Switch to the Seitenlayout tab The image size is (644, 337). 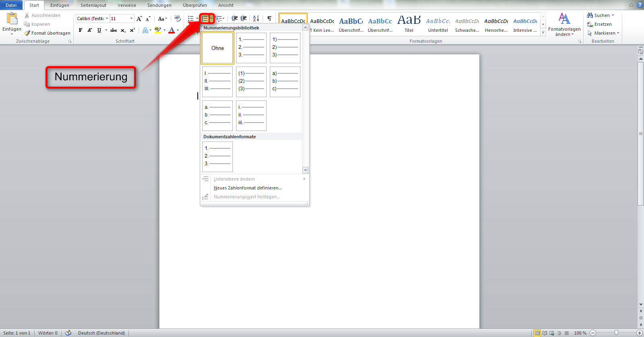[93, 5]
